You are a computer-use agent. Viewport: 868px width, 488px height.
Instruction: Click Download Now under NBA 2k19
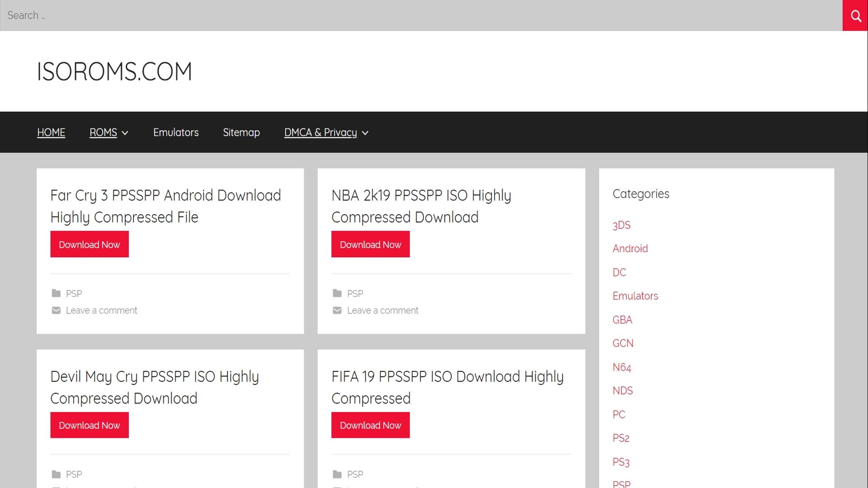[371, 244]
